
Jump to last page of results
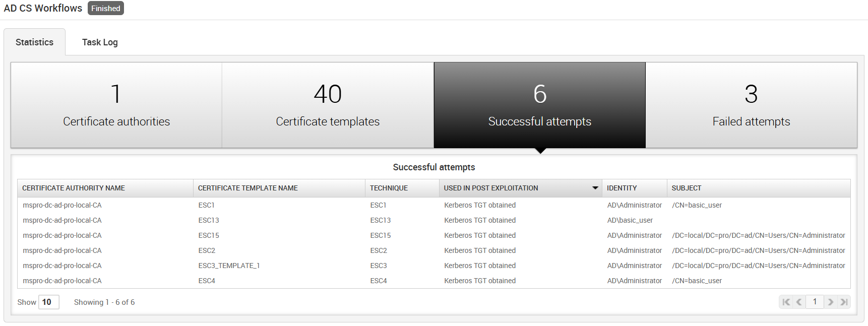click(844, 302)
